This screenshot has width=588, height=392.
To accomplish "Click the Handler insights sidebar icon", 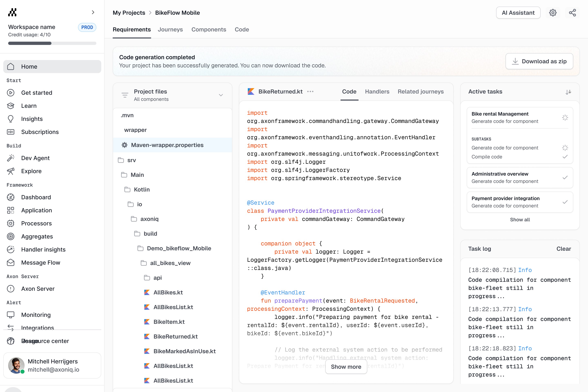I will pos(10,249).
